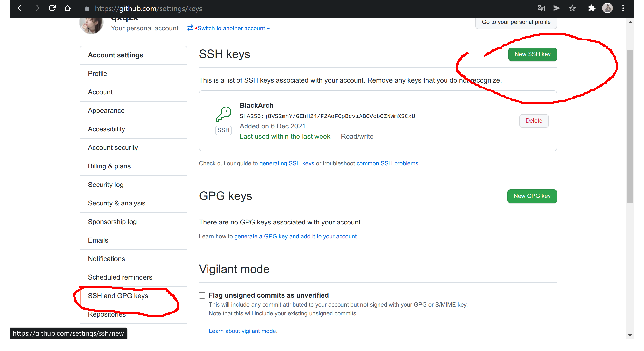Viewport: 644px width, 351px height.
Task: Focus the address bar URL field
Action: tap(149, 9)
